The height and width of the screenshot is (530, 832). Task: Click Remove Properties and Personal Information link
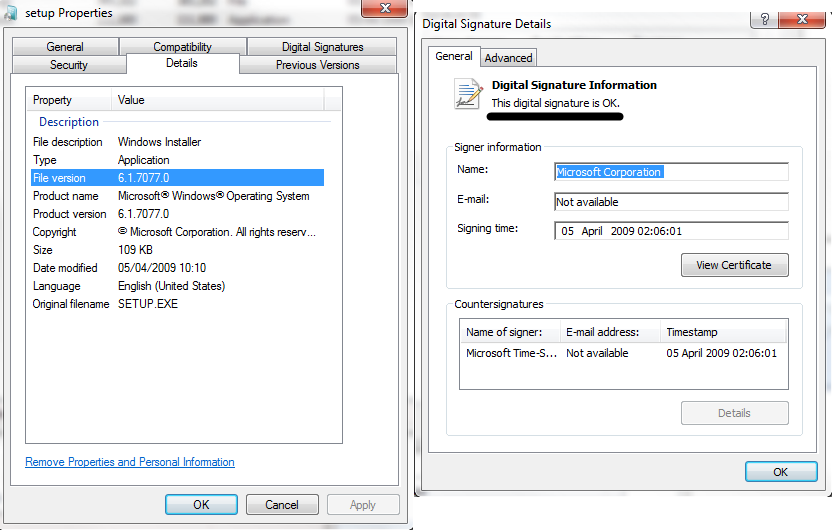pyautogui.click(x=130, y=462)
